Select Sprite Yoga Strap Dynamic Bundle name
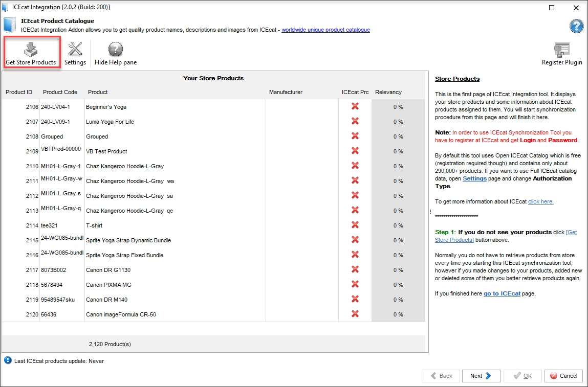The image size is (588, 387). coord(128,240)
